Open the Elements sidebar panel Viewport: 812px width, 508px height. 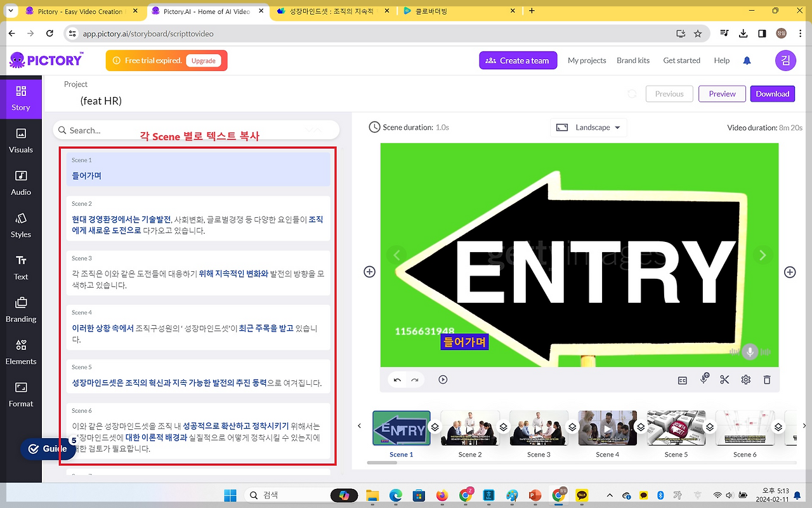click(x=21, y=352)
